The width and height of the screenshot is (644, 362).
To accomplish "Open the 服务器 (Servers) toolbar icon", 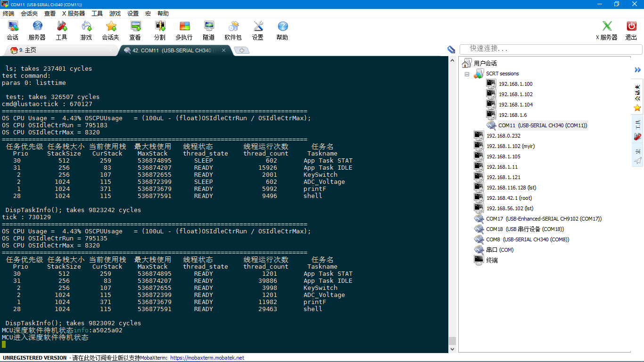I will click(x=37, y=30).
